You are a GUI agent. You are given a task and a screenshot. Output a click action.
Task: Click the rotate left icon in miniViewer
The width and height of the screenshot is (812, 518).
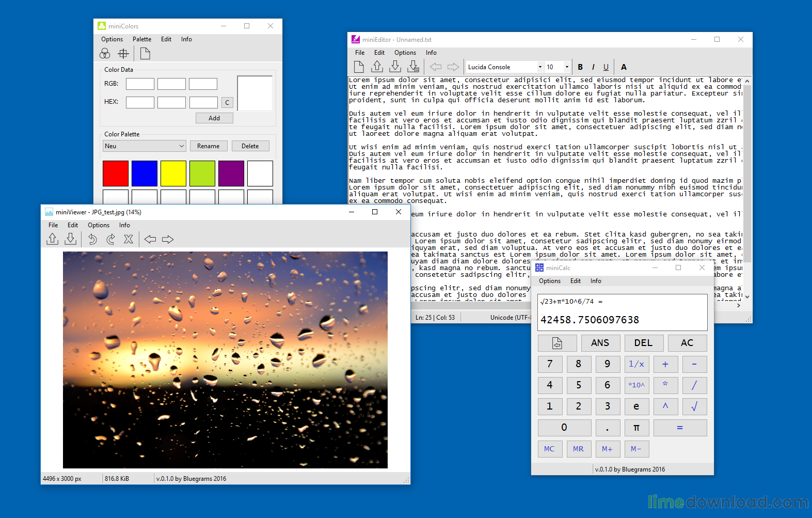[92, 239]
